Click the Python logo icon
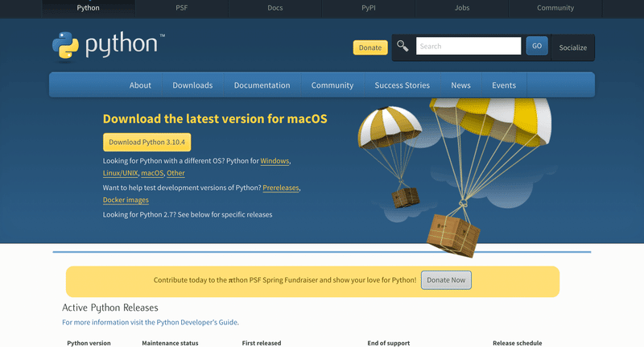 65,46
